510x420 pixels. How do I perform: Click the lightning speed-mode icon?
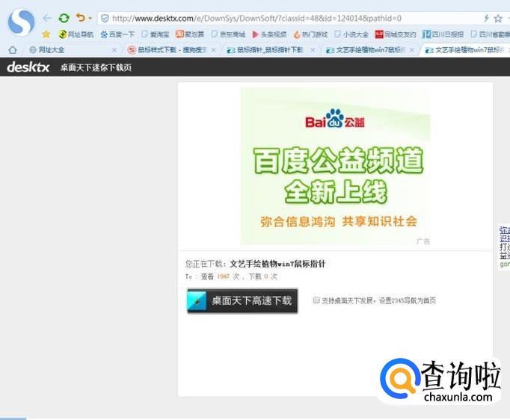(x=486, y=19)
